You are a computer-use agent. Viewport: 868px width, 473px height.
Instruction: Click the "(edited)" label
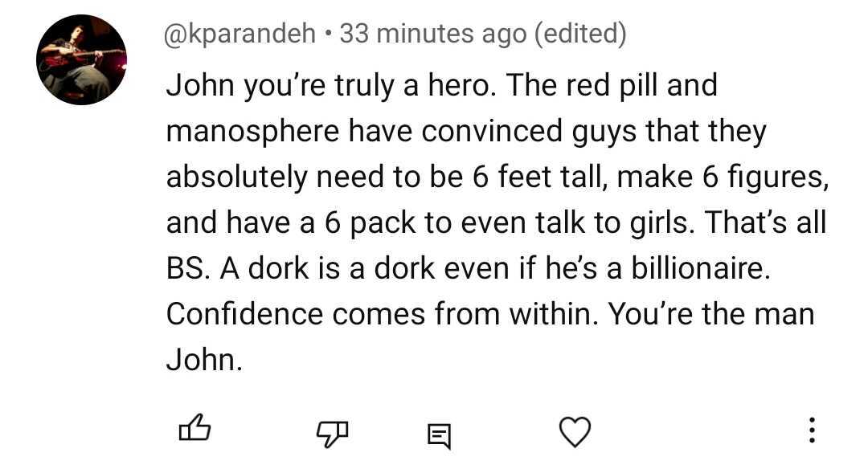pyautogui.click(x=579, y=34)
